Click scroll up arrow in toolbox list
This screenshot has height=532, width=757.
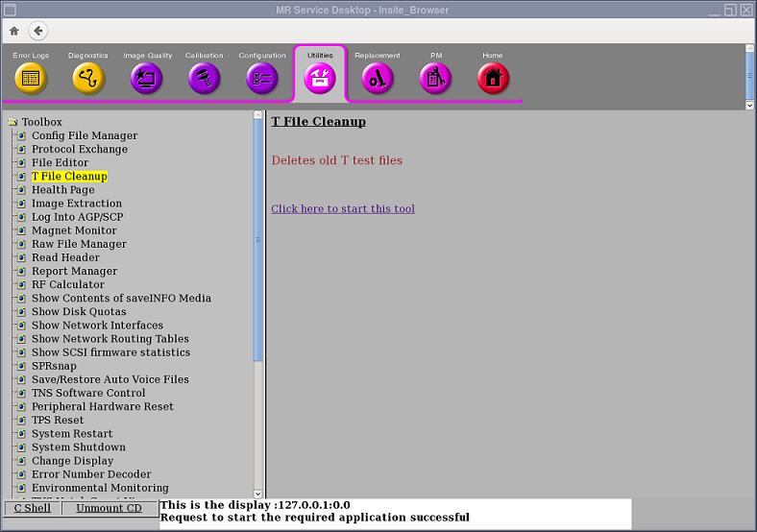(257, 115)
